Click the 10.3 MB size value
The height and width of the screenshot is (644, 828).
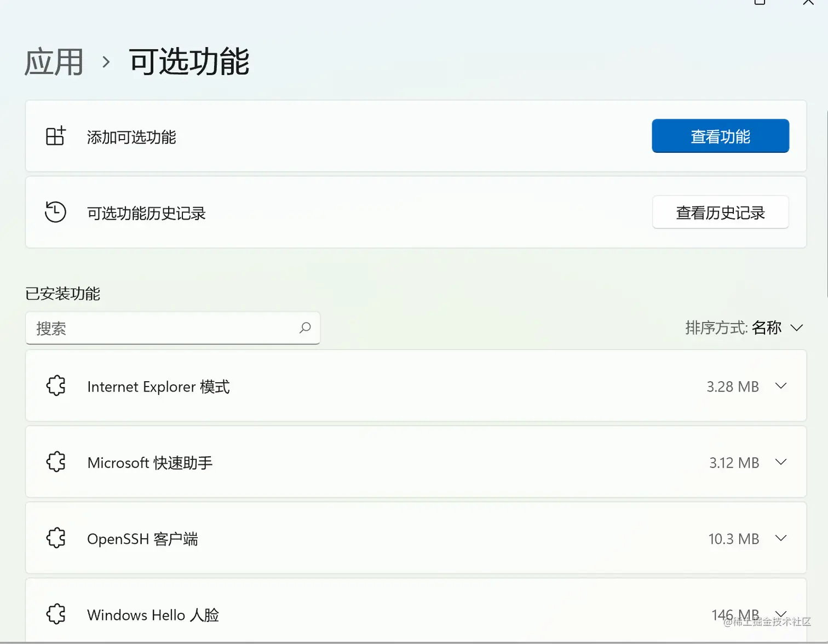tap(734, 539)
